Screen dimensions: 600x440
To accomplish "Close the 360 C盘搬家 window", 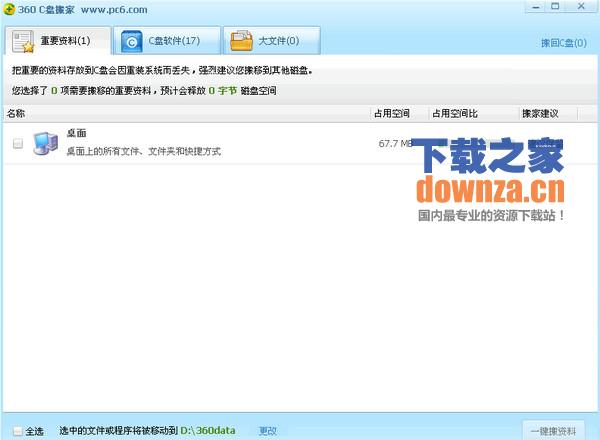I will click(x=581, y=7).
